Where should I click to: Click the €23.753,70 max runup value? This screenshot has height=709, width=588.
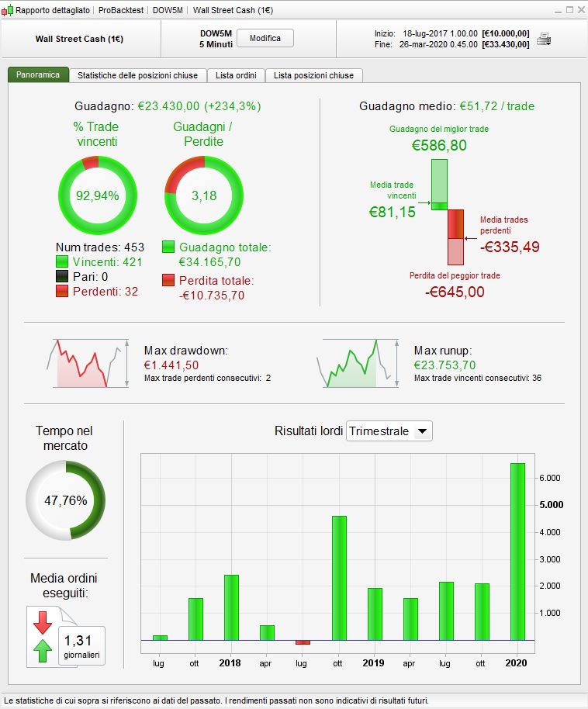pos(445,365)
